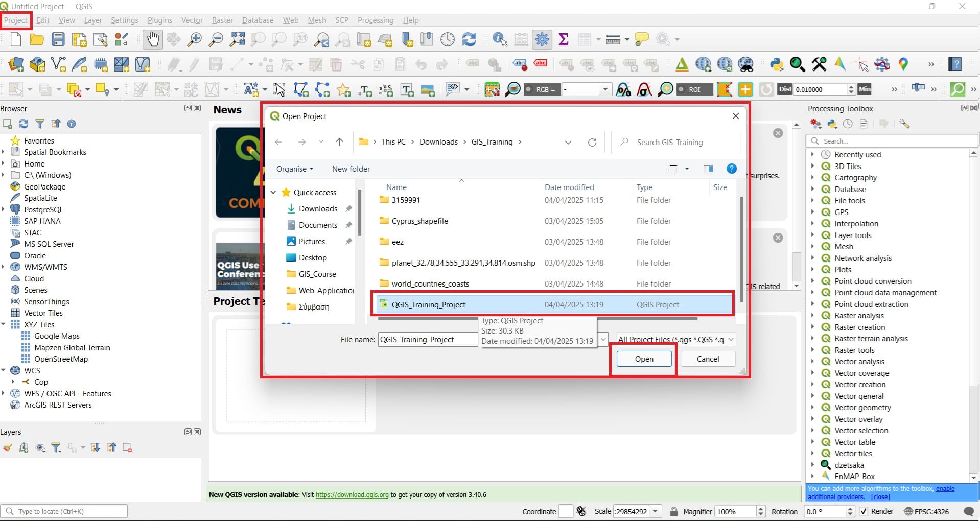Open the address path history dropdown
This screenshot has width=980, height=521.
point(568,143)
